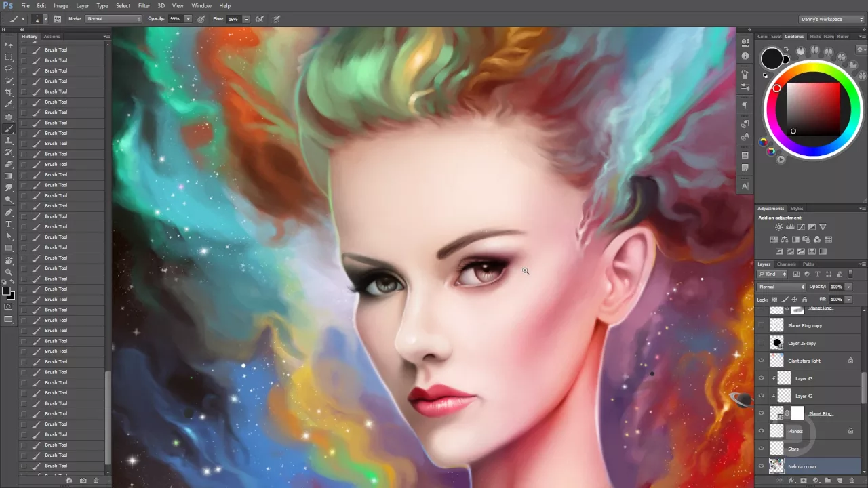Click the Planet Ring layer mask thumbnail
This screenshot has width=868, height=488.
point(797,413)
